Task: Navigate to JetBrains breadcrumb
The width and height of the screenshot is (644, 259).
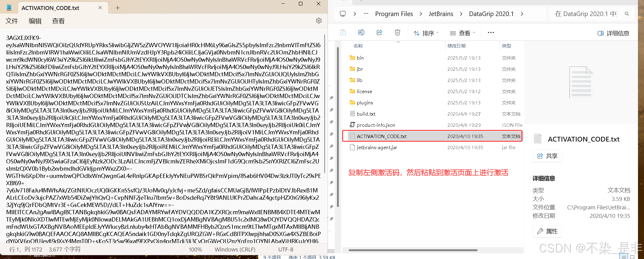Action: (441, 14)
